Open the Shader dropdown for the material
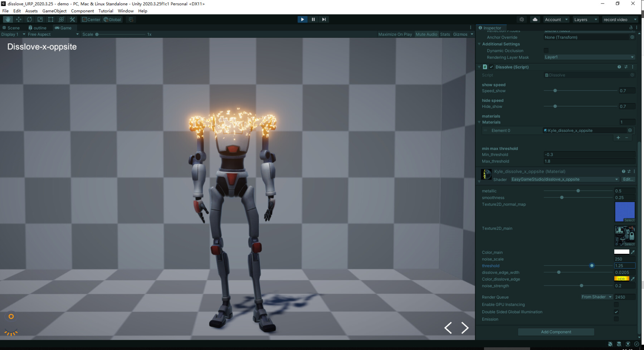Viewport: 644px width, 350px height. 565,179
